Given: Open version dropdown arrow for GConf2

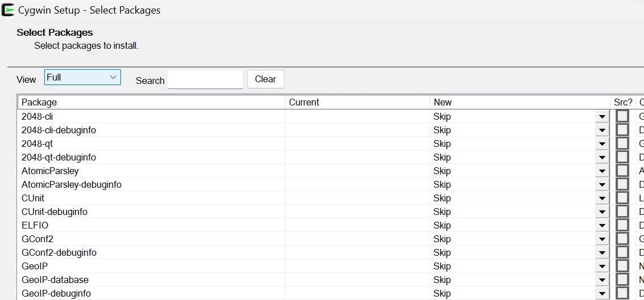Looking at the screenshot, I should (601, 239).
